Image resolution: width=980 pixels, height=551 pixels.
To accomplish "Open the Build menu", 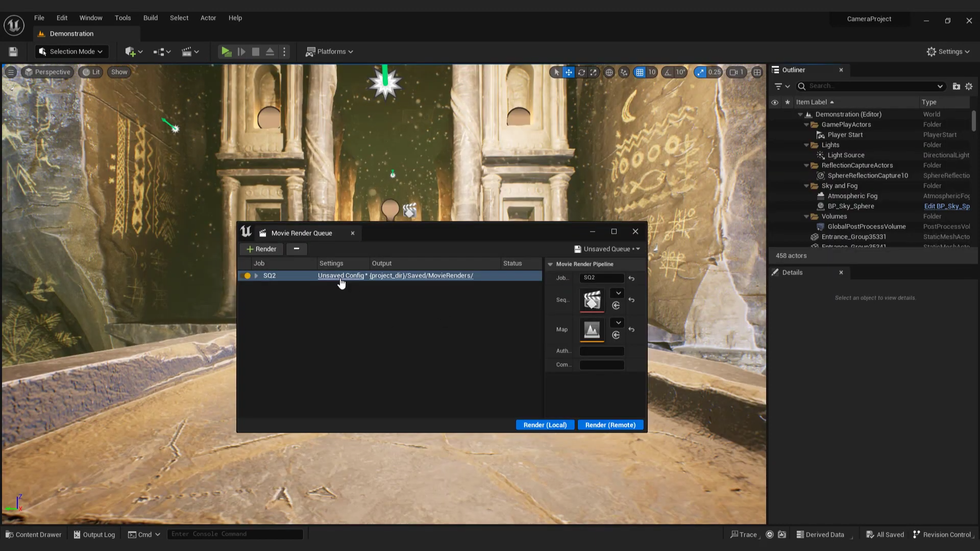I will tap(150, 18).
